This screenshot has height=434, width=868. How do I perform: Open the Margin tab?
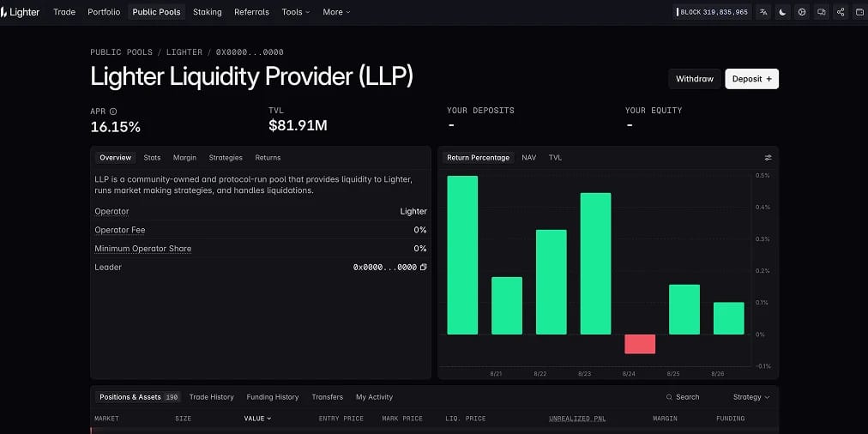click(185, 158)
